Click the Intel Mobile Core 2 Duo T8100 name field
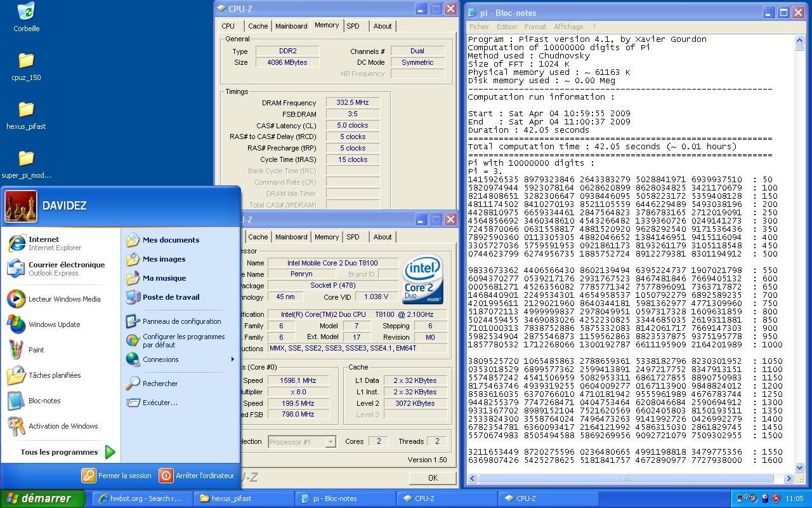This screenshot has height=508, width=812. pos(333,263)
